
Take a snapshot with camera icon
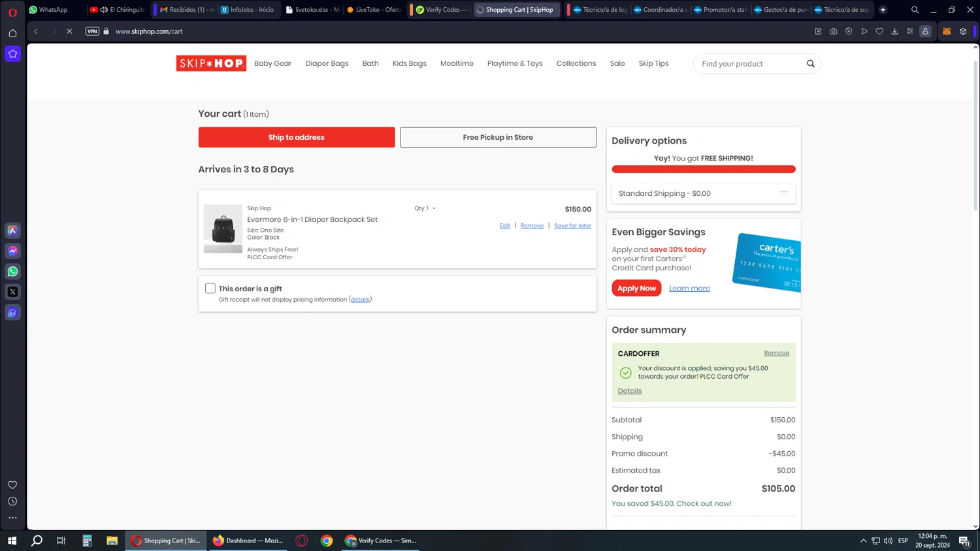834,31
